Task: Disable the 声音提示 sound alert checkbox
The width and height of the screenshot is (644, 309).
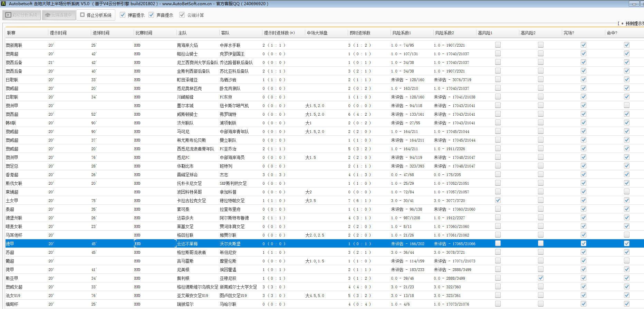Action: [151, 15]
